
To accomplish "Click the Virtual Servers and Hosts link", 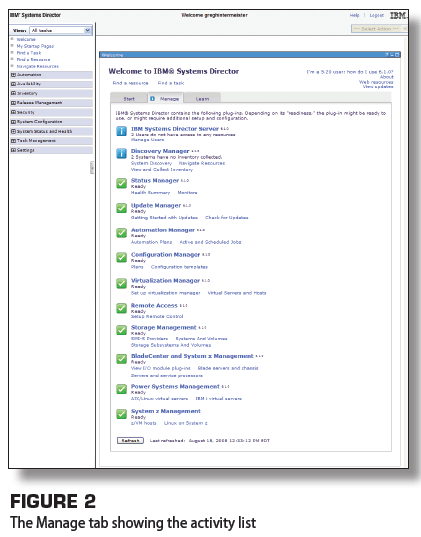I will pyautogui.click(x=237, y=293).
